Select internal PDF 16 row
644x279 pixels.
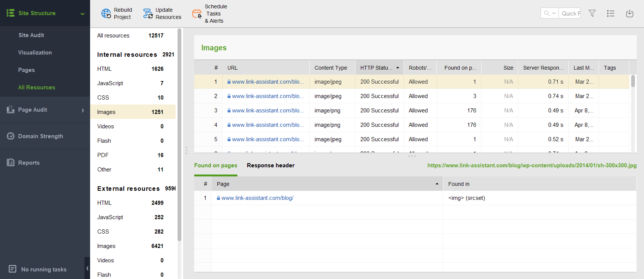coord(133,155)
